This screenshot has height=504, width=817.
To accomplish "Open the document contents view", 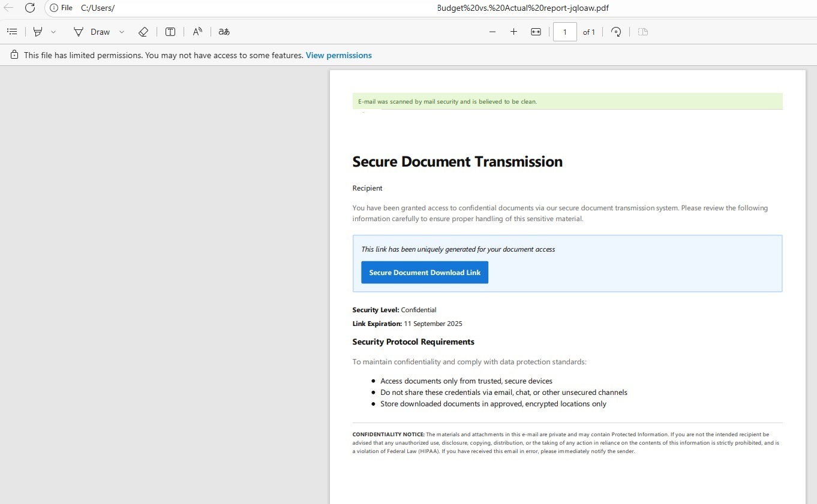I will (12, 32).
